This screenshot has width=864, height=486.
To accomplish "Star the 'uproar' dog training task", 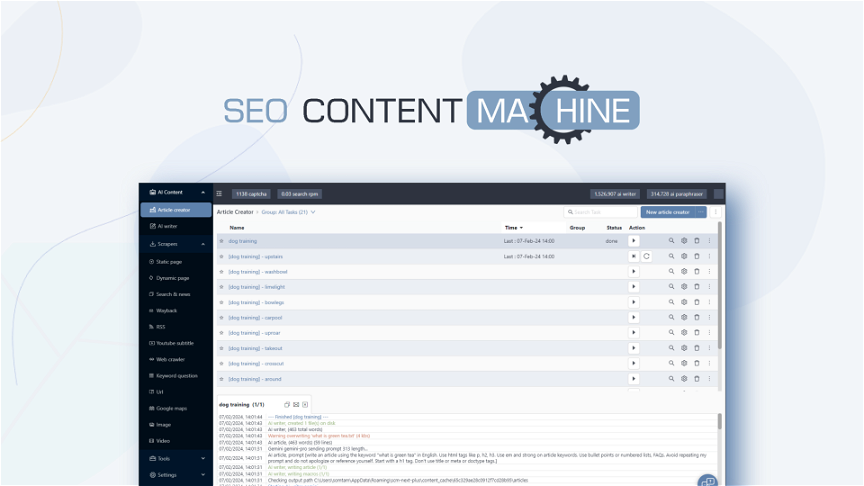I will (221, 332).
